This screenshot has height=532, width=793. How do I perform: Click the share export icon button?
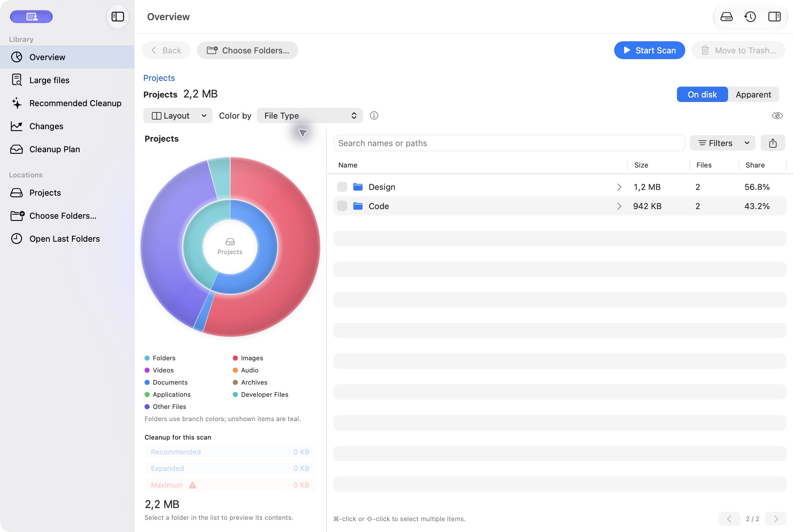coord(773,143)
